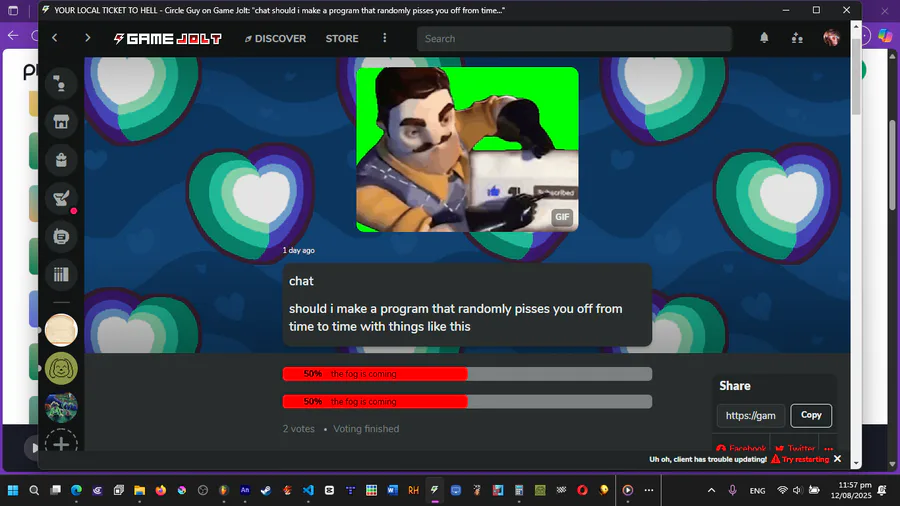Open the volume tray icon
The width and height of the screenshot is (900, 506).
pyautogui.click(x=797, y=490)
